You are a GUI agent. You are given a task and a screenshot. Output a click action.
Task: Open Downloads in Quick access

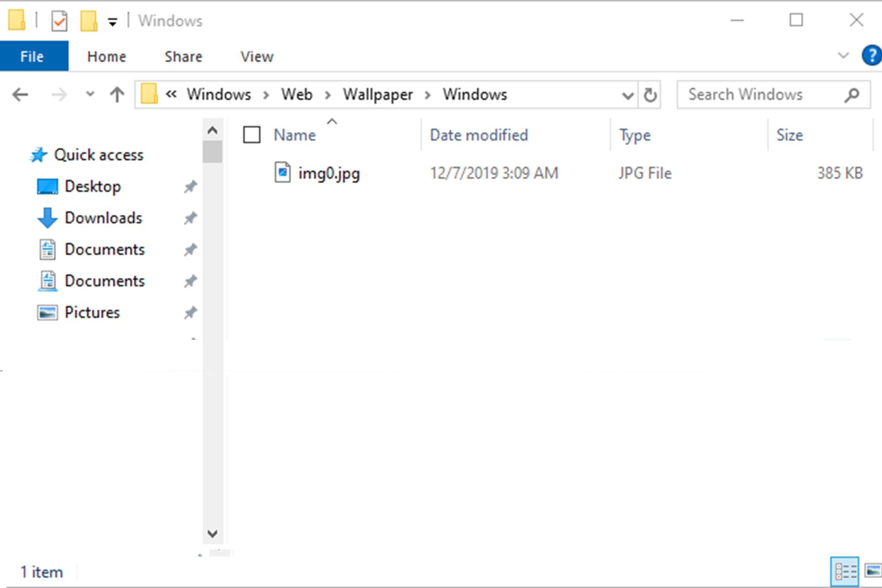[x=103, y=218]
